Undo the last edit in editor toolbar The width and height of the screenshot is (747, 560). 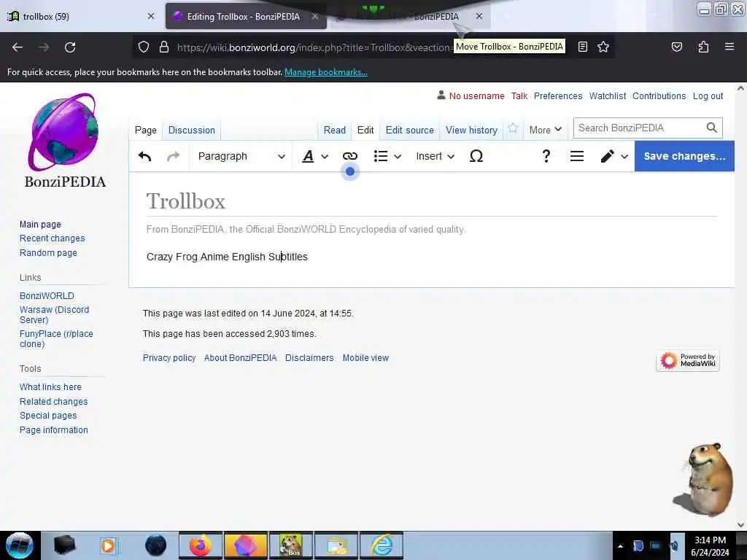145,156
